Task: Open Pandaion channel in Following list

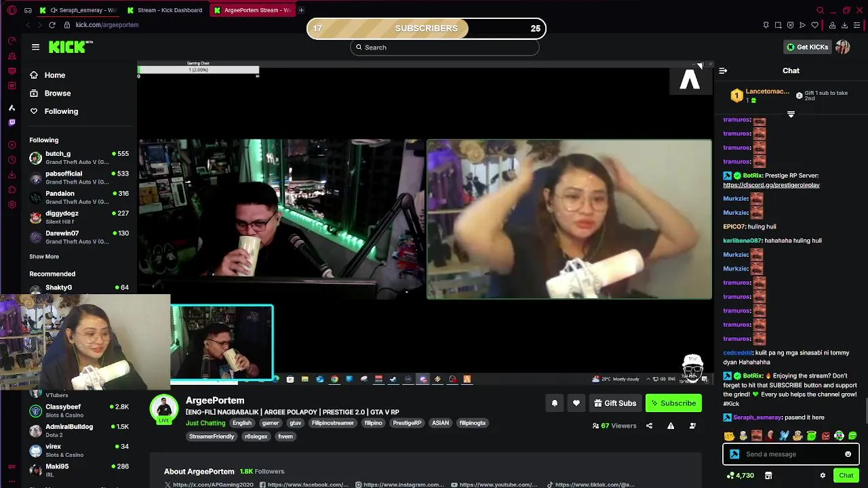Action: (79, 197)
